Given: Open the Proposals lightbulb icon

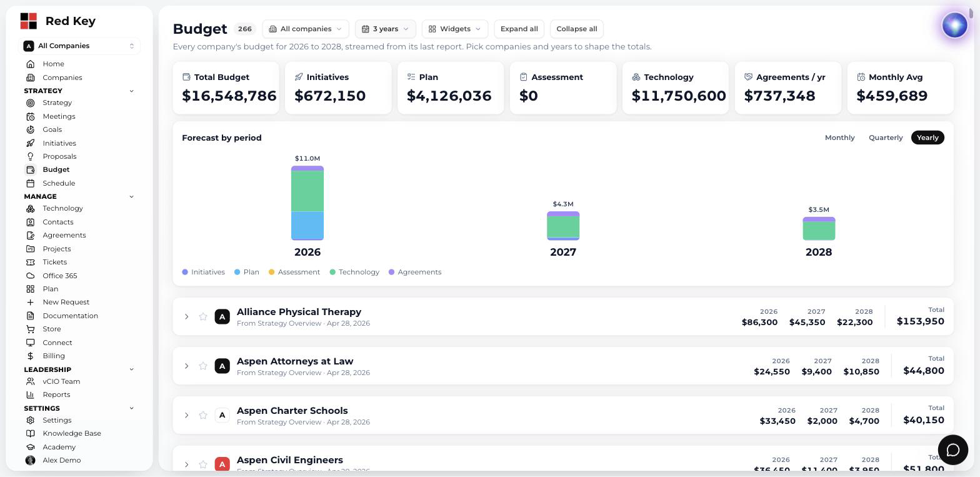Looking at the screenshot, I should pos(30,156).
